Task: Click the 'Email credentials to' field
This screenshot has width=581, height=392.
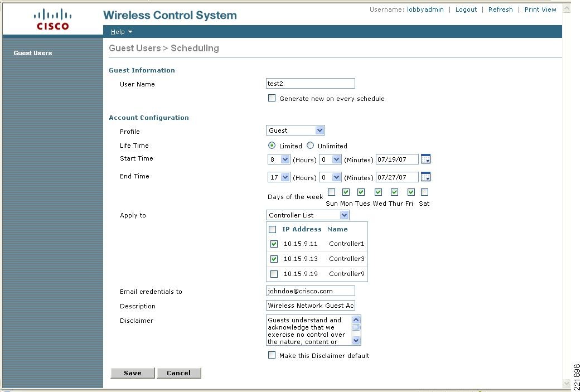Action: point(311,291)
